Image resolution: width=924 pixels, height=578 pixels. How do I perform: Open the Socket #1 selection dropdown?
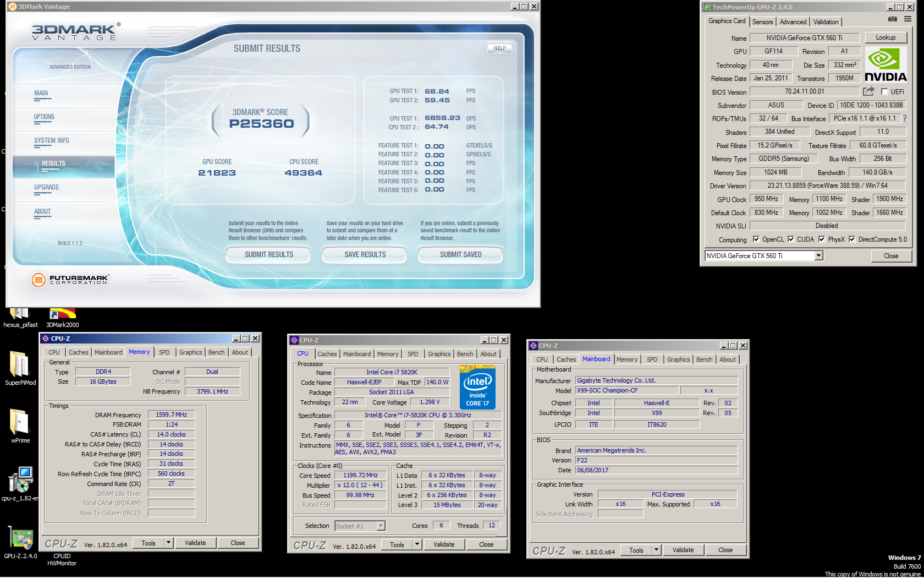pyautogui.click(x=381, y=526)
